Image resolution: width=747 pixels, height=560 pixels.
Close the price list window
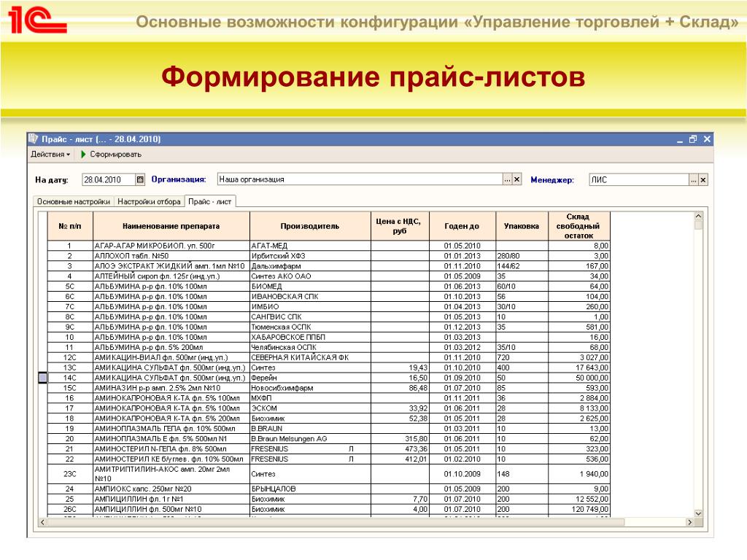point(707,139)
